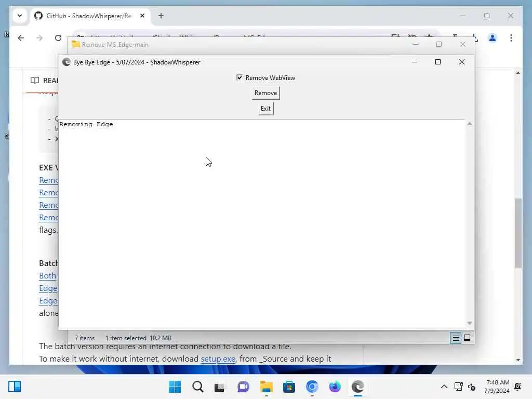The image size is (532, 399).
Task: Open File Explorer from taskbar
Action: click(267, 387)
